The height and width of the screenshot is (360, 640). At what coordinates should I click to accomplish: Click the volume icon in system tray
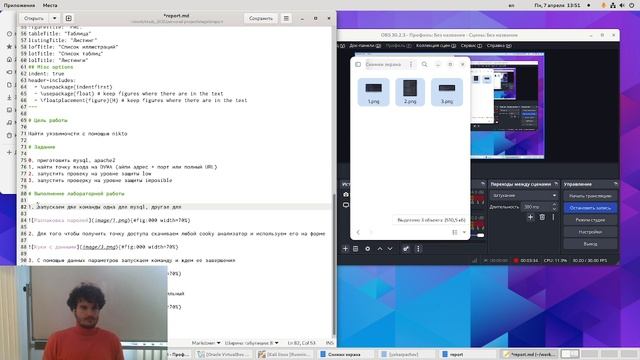tap(622, 5)
